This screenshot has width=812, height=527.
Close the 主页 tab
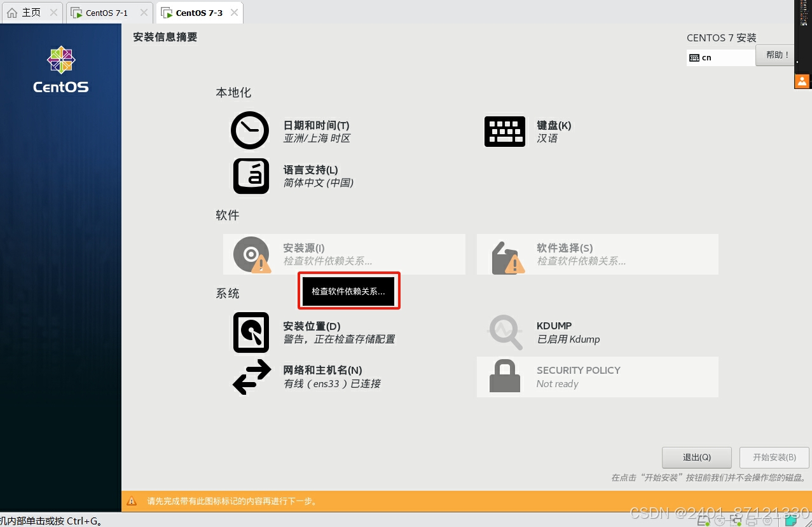pos(53,13)
